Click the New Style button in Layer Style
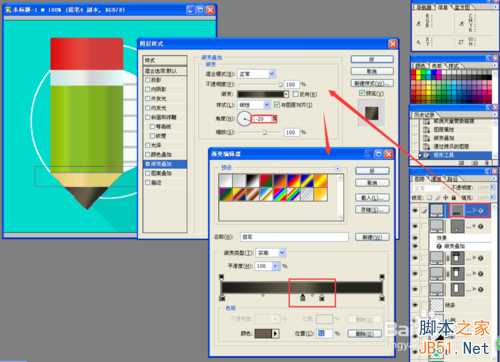Screen dimensions: 500x362 (x=372, y=83)
